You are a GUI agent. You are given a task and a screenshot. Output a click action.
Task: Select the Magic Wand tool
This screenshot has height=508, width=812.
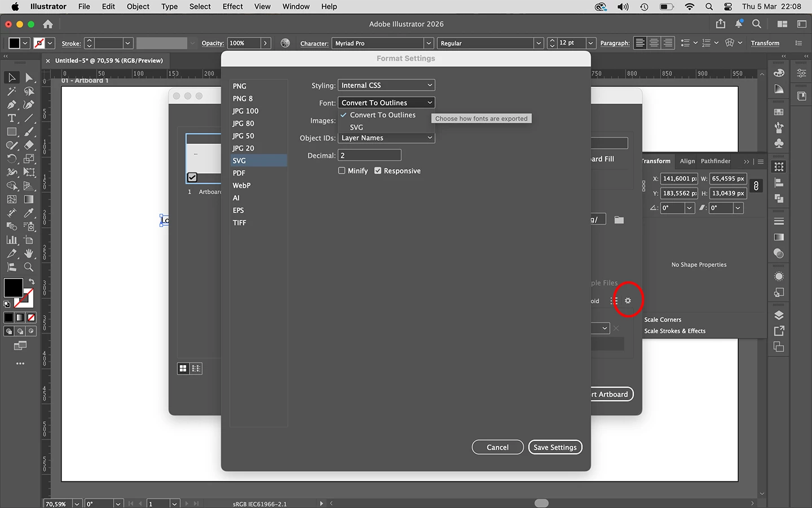coord(12,91)
